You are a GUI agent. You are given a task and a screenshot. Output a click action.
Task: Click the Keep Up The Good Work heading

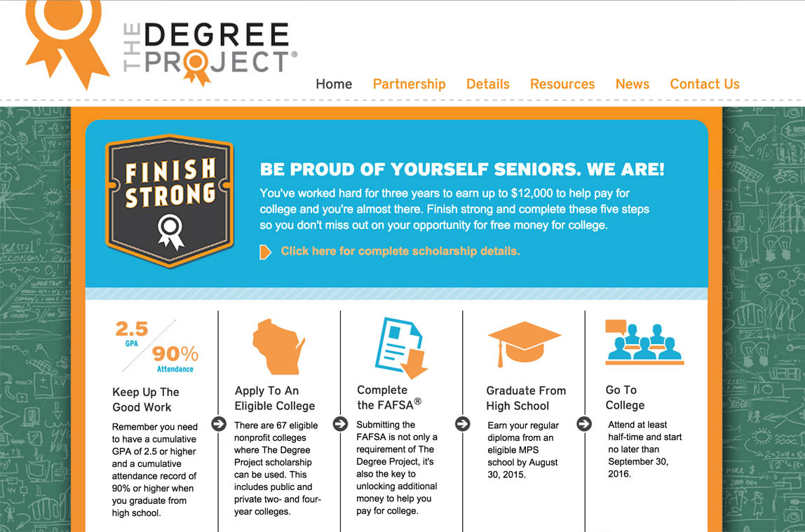(x=146, y=400)
